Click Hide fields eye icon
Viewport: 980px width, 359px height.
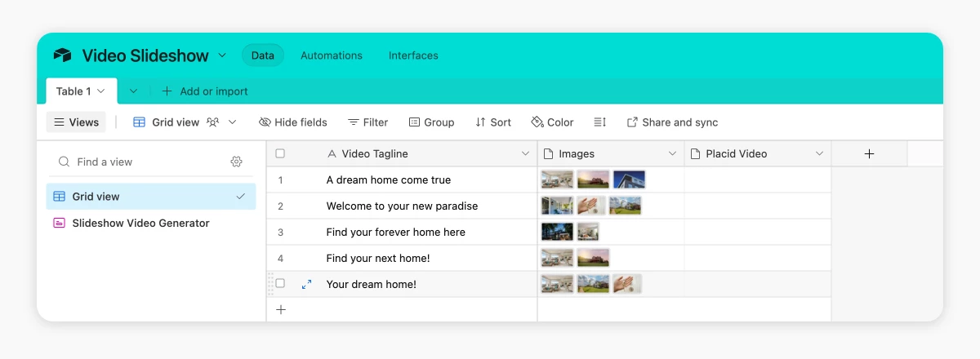265,122
